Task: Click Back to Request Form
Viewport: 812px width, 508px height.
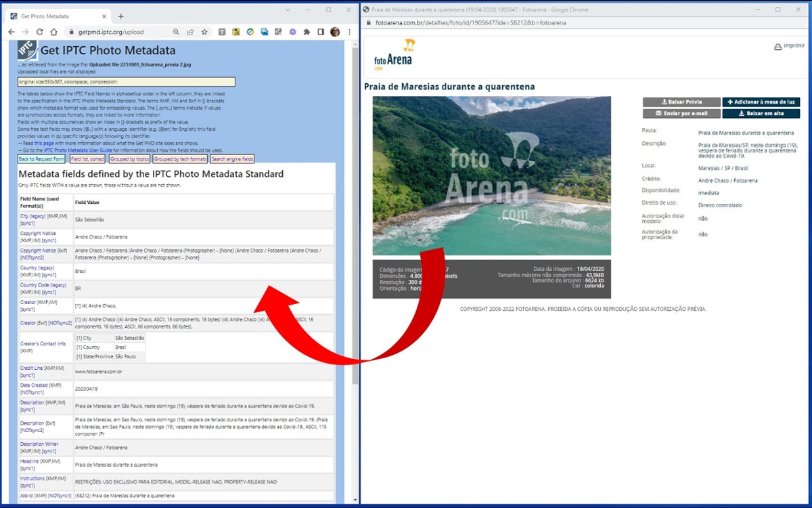Action: tap(42, 158)
